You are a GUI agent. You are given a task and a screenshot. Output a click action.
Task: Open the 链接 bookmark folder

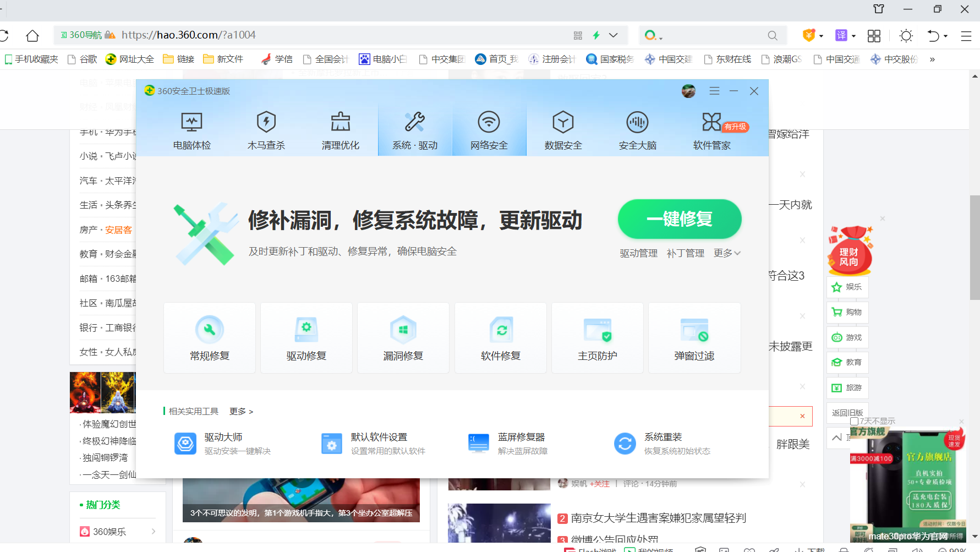tap(179, 59)
